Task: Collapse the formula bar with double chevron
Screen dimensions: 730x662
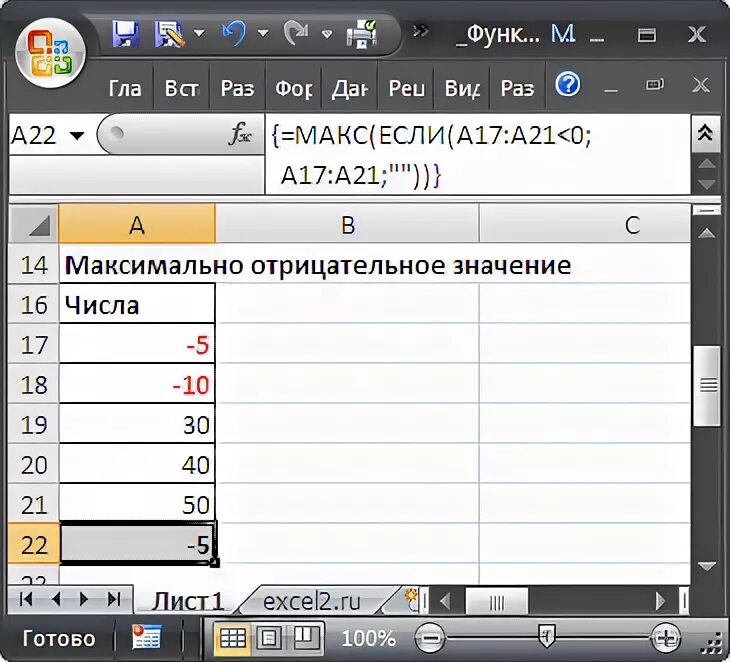Action: point(706,133)
